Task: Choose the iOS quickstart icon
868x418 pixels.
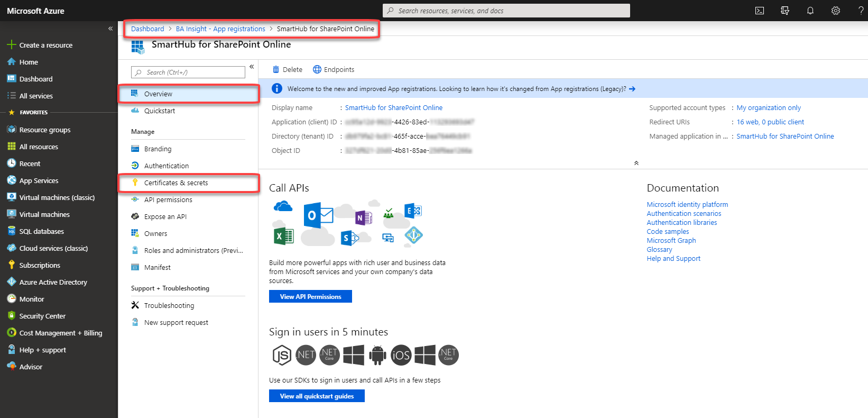Action: point(401,355)
